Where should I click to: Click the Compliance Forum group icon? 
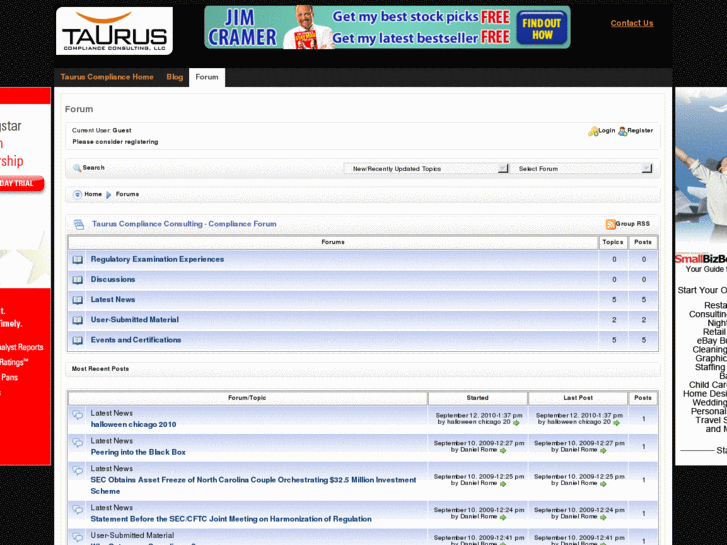coord(79,224)
